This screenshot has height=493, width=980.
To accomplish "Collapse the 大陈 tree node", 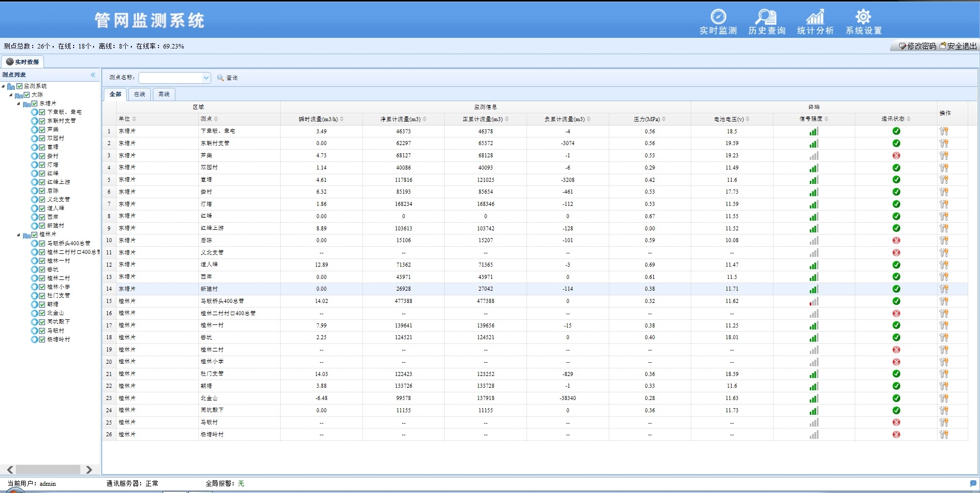I will point(11,95).
